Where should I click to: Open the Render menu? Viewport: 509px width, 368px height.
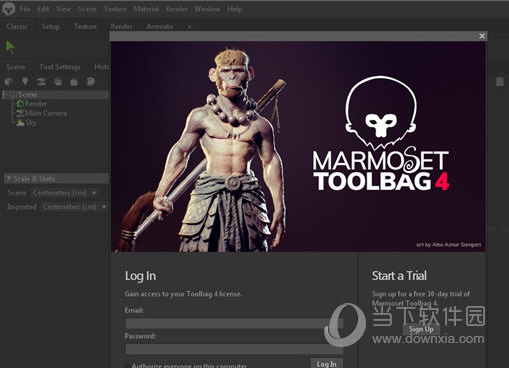pos(176,9)
